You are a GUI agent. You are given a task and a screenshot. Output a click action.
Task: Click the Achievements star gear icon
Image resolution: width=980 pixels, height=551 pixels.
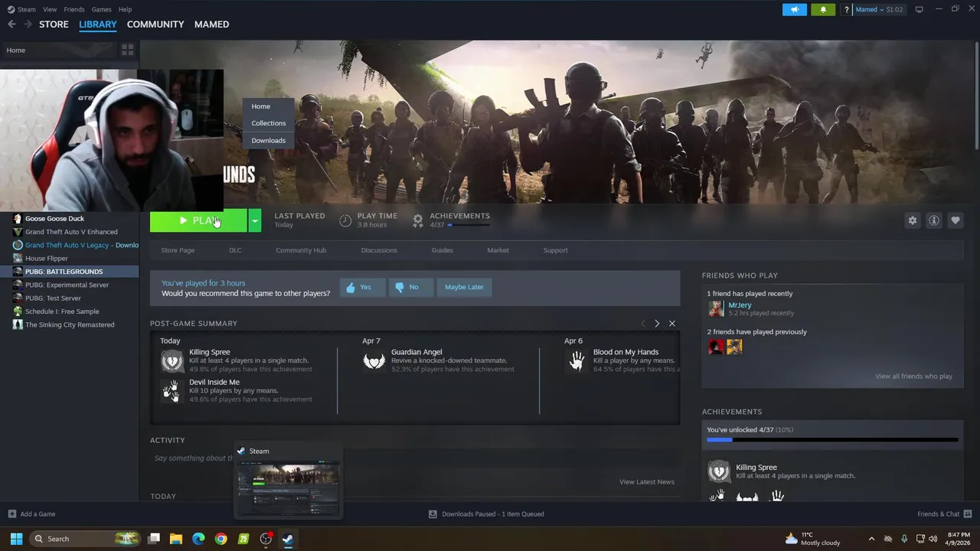coord(418,220)
